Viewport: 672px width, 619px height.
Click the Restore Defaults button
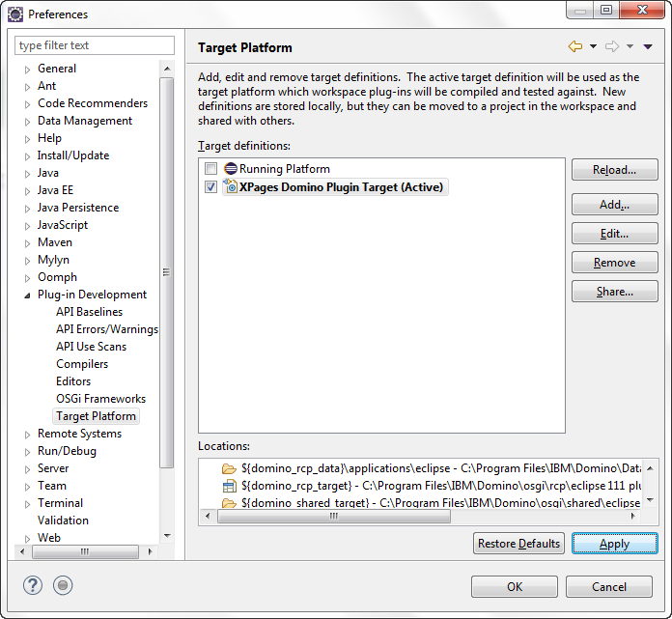(x=518, y=544)
